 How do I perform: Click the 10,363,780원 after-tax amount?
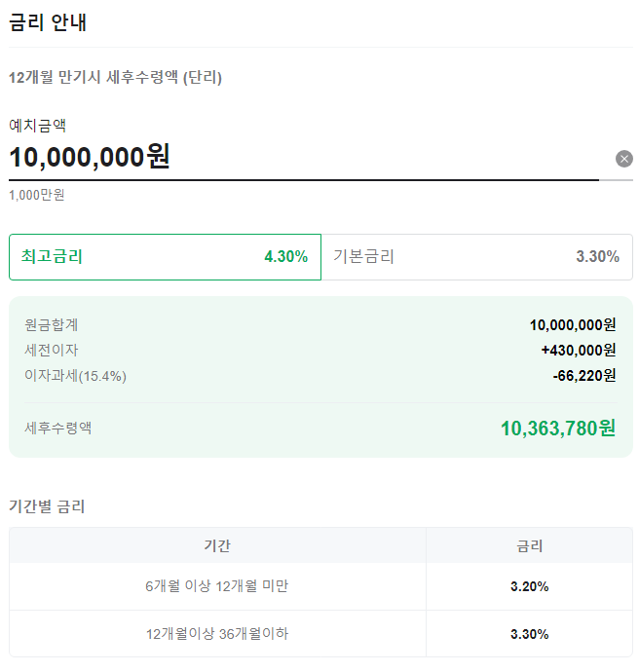tap(558, 429)
